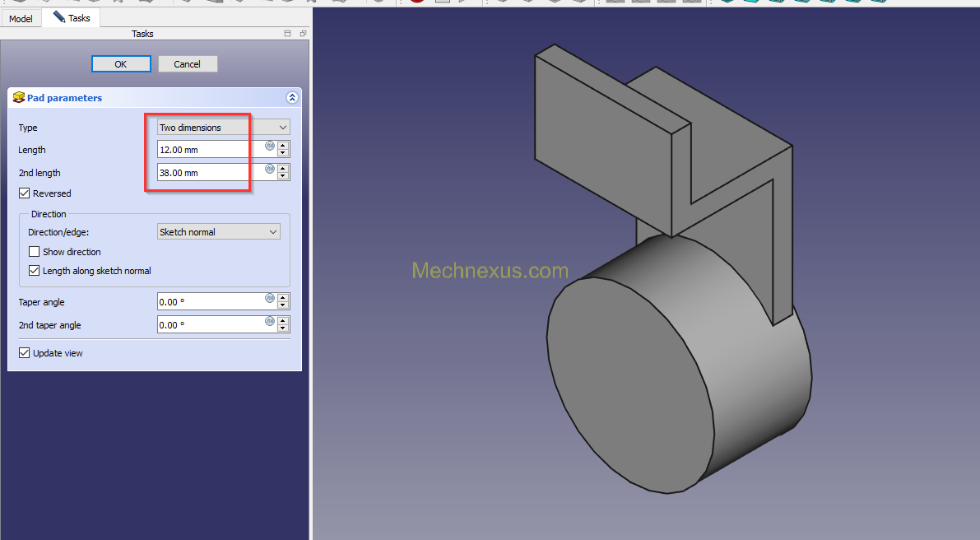Decrease Taper angle with the down arrow

point(283,305)
